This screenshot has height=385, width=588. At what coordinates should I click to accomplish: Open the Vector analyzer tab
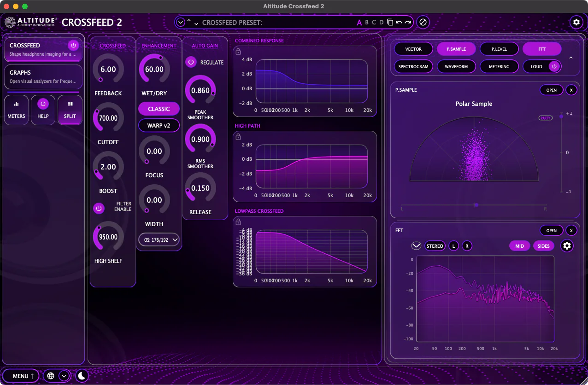click(413, 49)
